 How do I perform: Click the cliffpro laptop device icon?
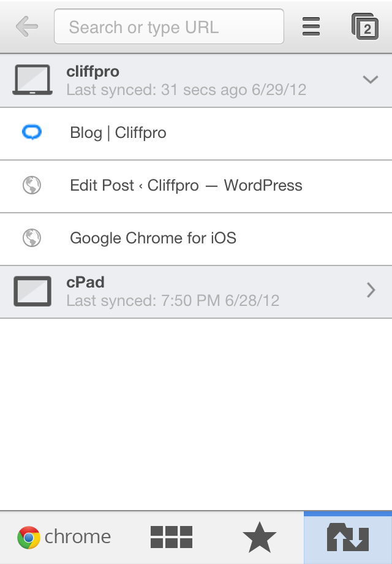click(x=32, y=80)
